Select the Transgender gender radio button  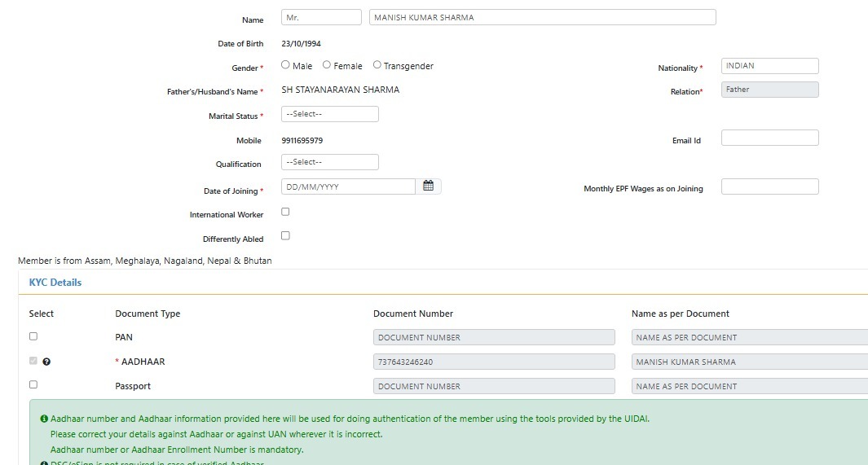(377, 64)
